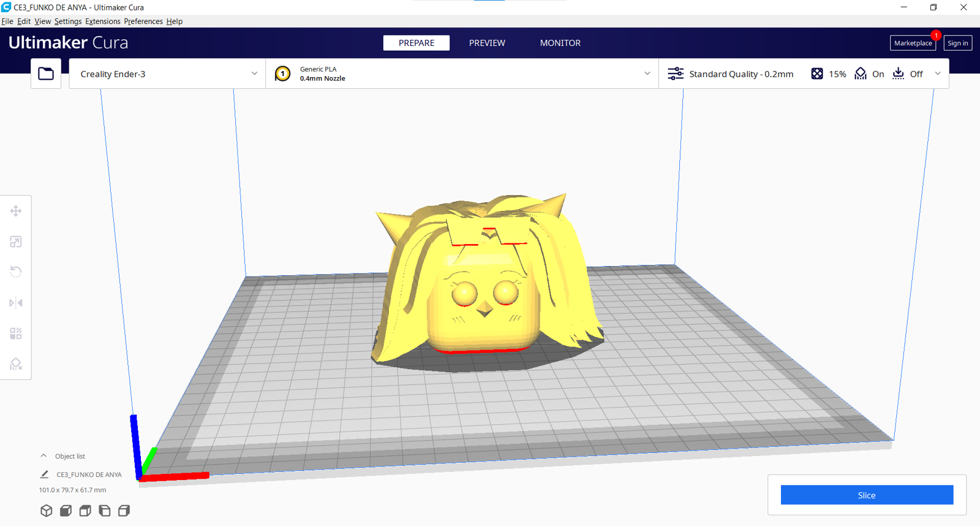Click the Object list label
The width and height of the screenshot is (980, 526).
point(70,456)
